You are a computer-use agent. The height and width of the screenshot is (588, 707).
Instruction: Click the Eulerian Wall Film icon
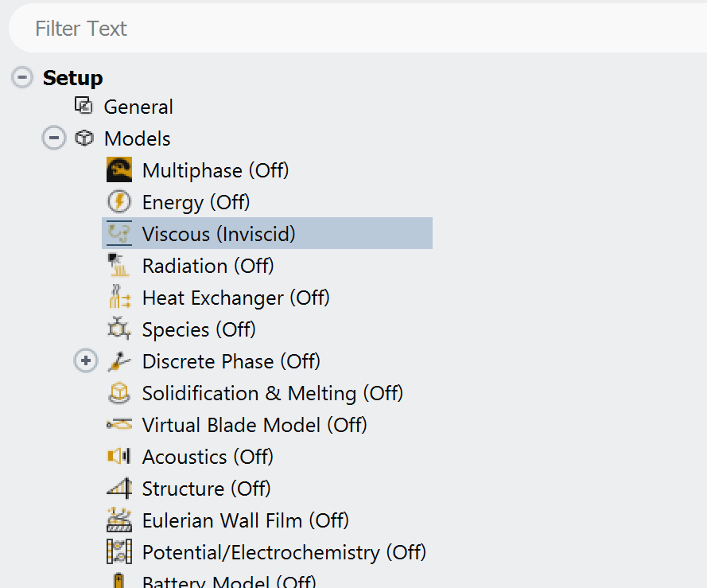[118, 520]
